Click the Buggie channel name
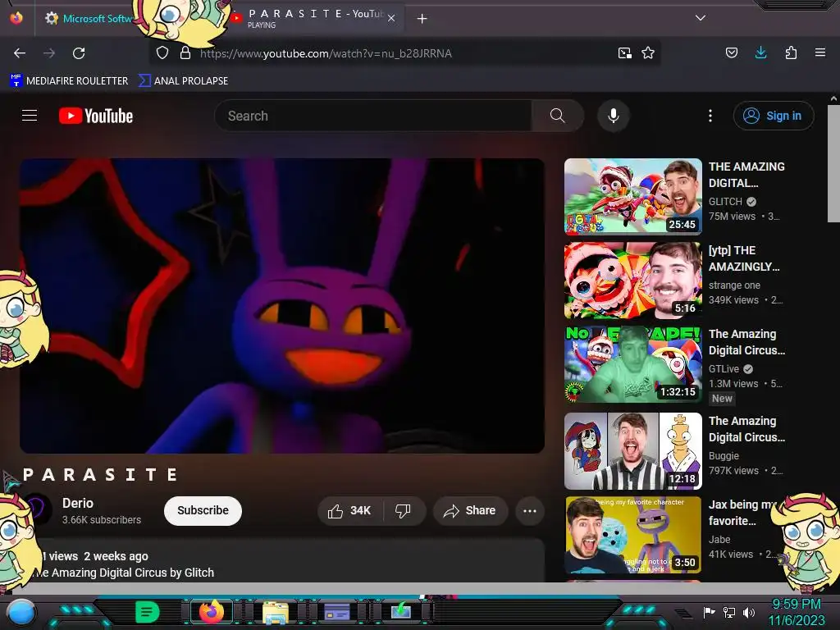840x630 pixels. pyautogui.click(x=724, y=455)
